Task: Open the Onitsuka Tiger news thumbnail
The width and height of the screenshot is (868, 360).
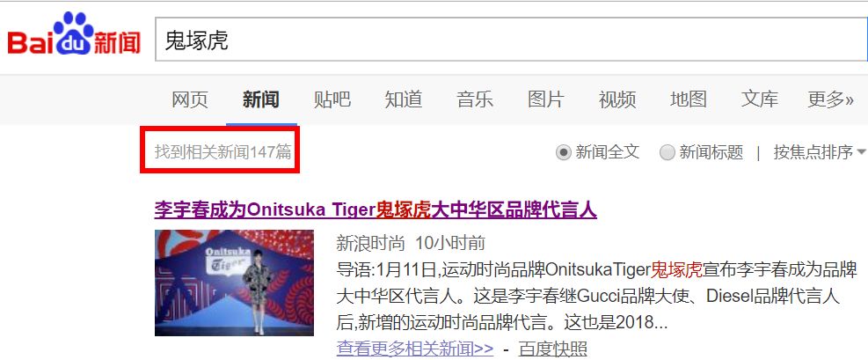Action: tap(234, 283)
